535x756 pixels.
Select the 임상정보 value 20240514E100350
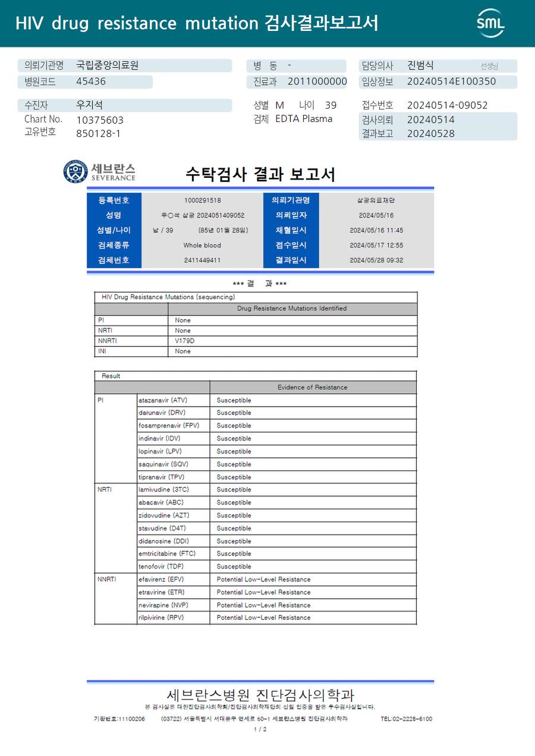(x=451, y=81)
